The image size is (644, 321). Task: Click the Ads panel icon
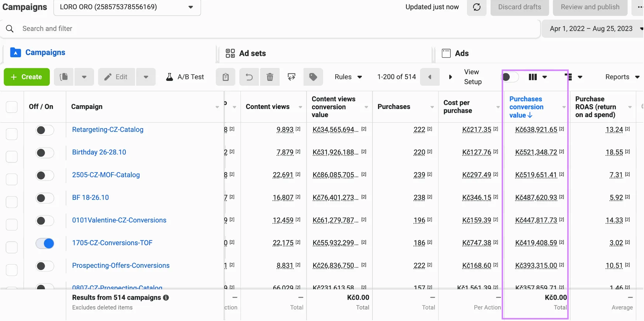446,53
